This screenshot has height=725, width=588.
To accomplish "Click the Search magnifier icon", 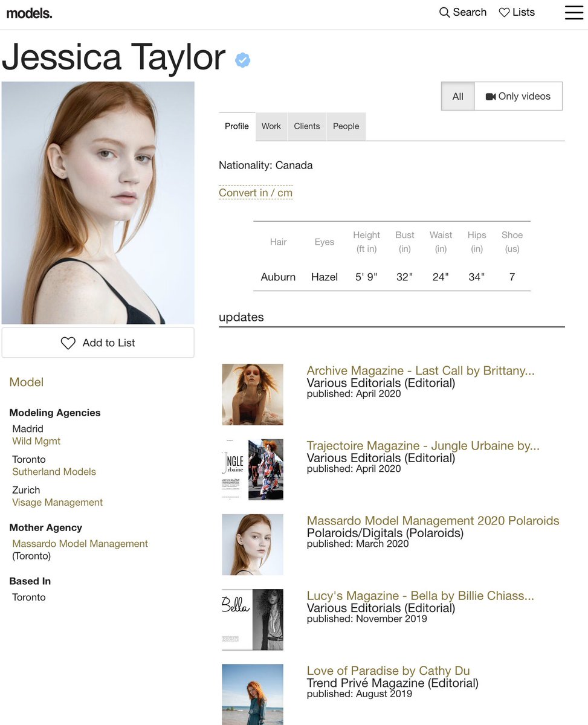I will tap(444, 13).
